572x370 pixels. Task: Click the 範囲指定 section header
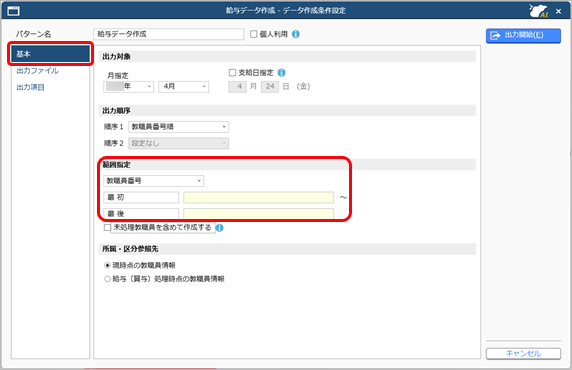(287, 165)
